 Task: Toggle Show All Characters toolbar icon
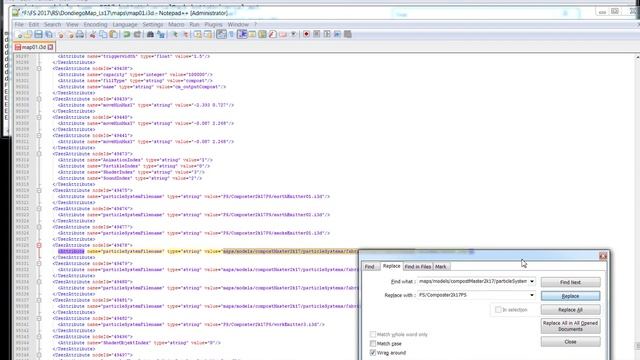pyautogui.click(x=231, y=35)
